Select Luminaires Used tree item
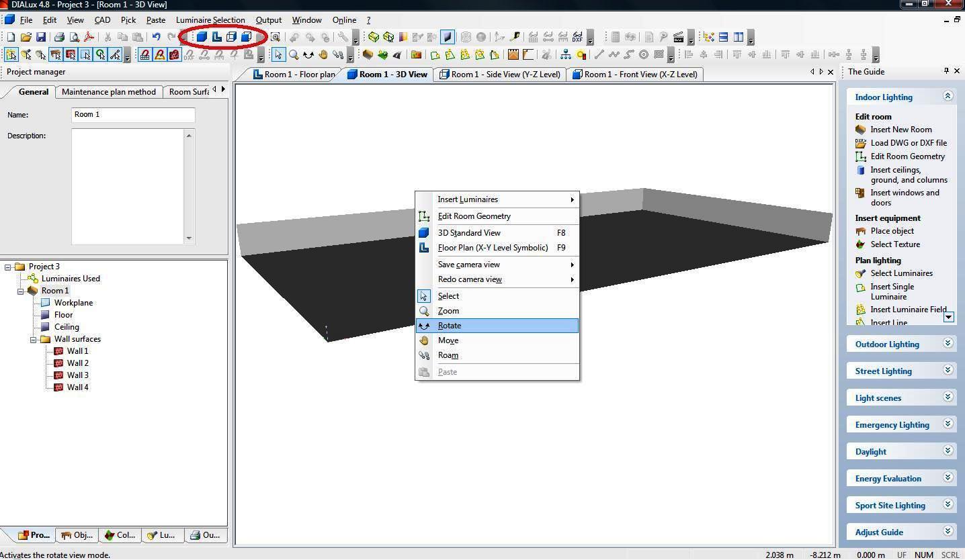Image resolution: width=965 pixels, height=560 pixels. pos(71,279)
